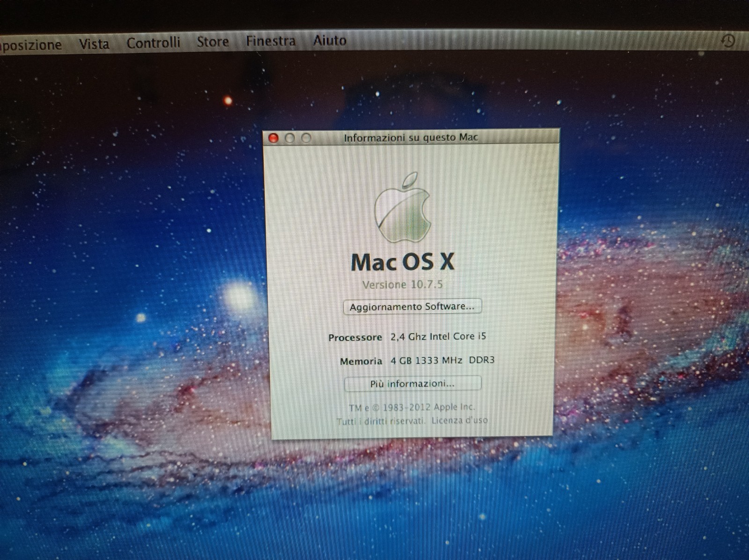The width and height of the screenshot is (749, 560).
Task: Click the Apple logo in the dialog
Action: [403, 207]
